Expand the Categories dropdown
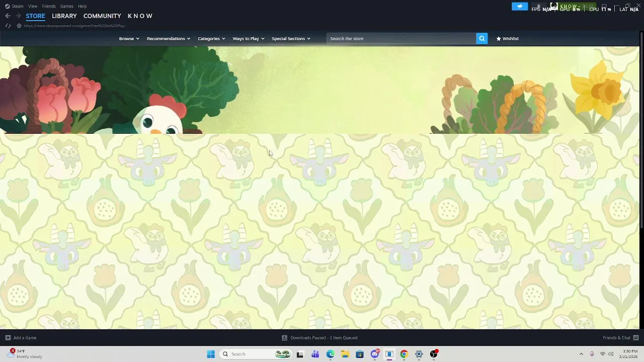 tap(211, 39)
